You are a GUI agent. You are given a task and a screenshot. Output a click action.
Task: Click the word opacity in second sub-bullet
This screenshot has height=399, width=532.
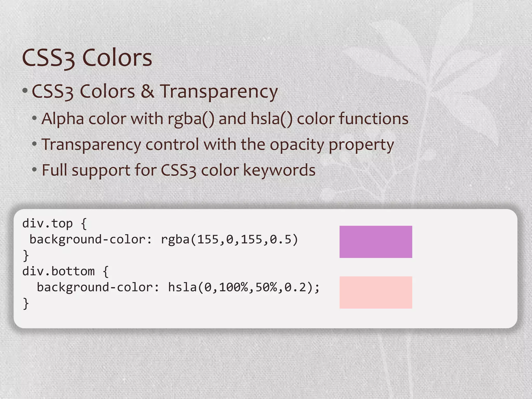coord(297,145)
